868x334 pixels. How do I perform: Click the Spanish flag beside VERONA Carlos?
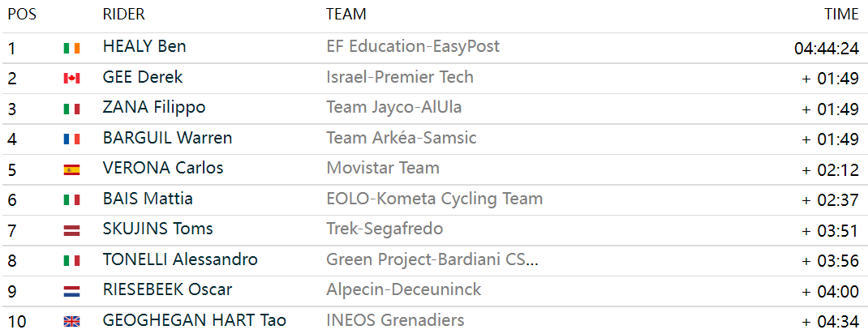(x=71, y=169)
